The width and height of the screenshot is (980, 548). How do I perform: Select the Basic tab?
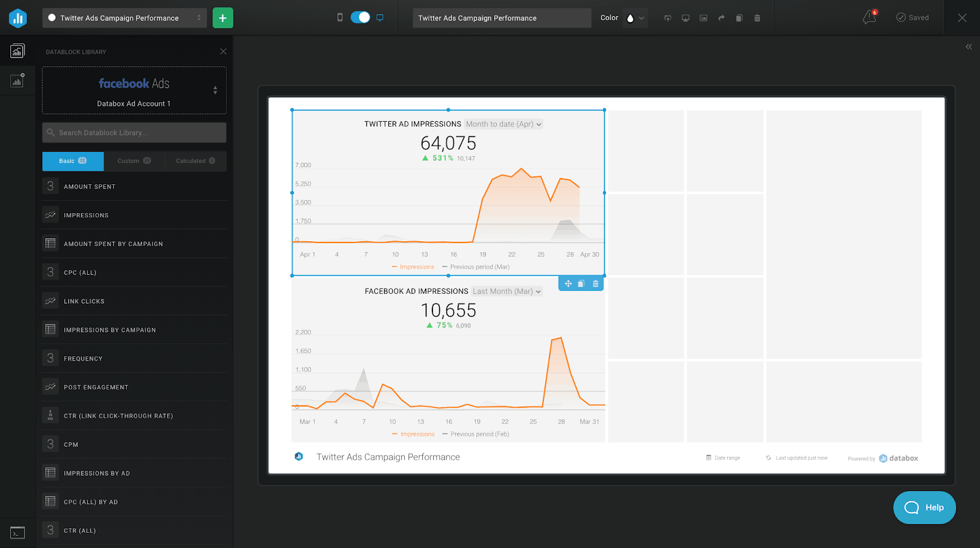(73, 161)
